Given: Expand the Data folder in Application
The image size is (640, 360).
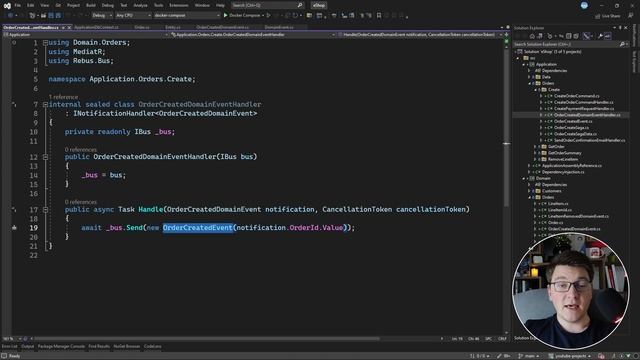Looking at the screenshot, I should [x=529, y=77].
